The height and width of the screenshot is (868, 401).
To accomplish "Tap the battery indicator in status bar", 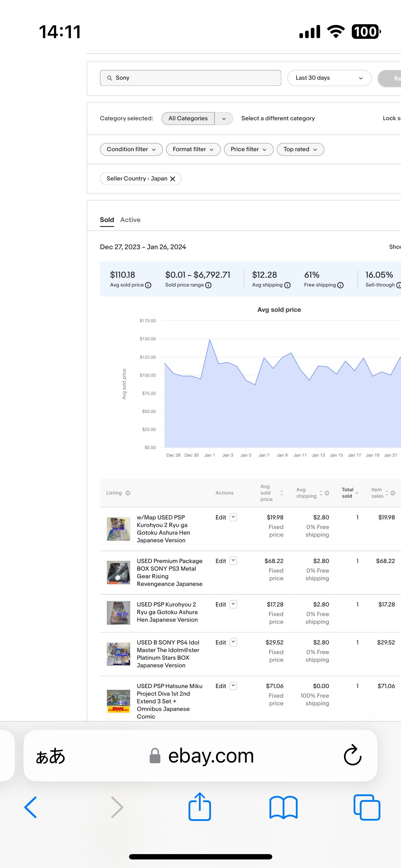I will click(366, 32).
